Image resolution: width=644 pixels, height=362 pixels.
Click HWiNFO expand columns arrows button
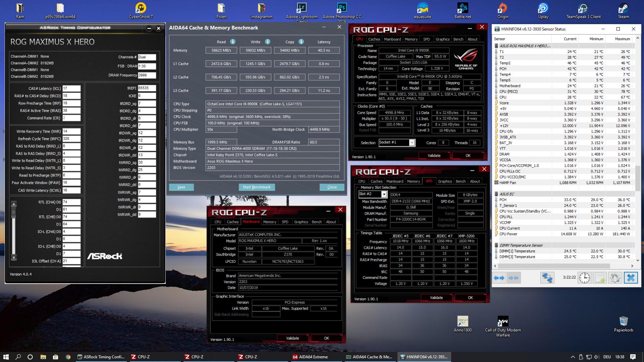coord(499,278)
